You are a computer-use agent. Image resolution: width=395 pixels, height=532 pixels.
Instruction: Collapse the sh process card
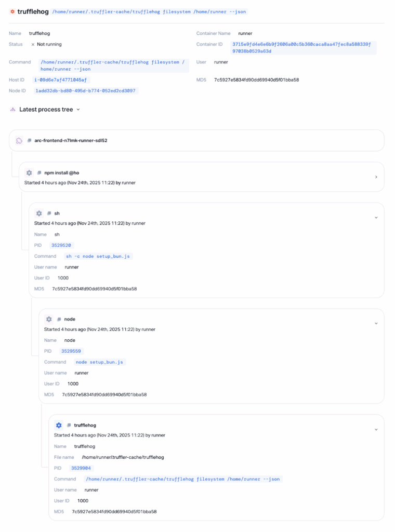click(x=376, y=217)
